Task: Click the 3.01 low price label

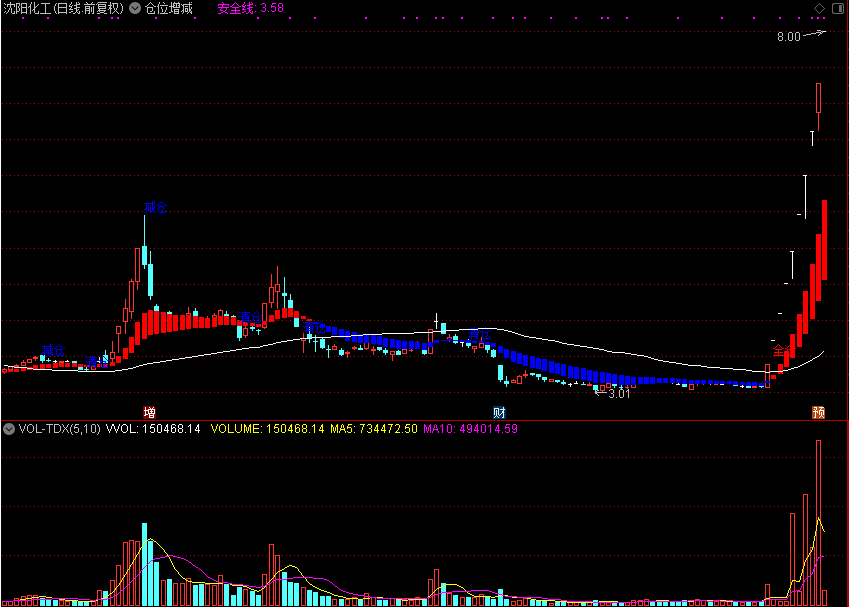Action: tap(619, 394)
